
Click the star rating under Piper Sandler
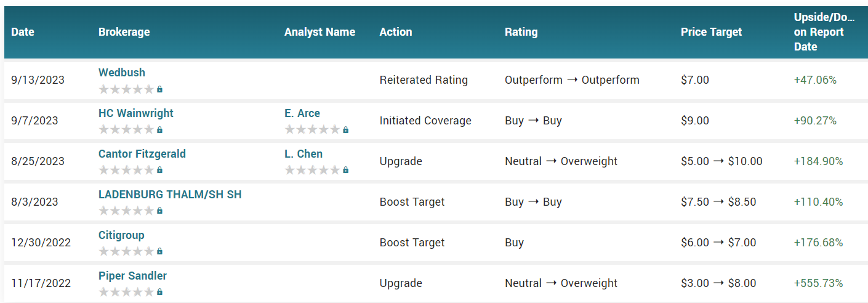(126, 293)
